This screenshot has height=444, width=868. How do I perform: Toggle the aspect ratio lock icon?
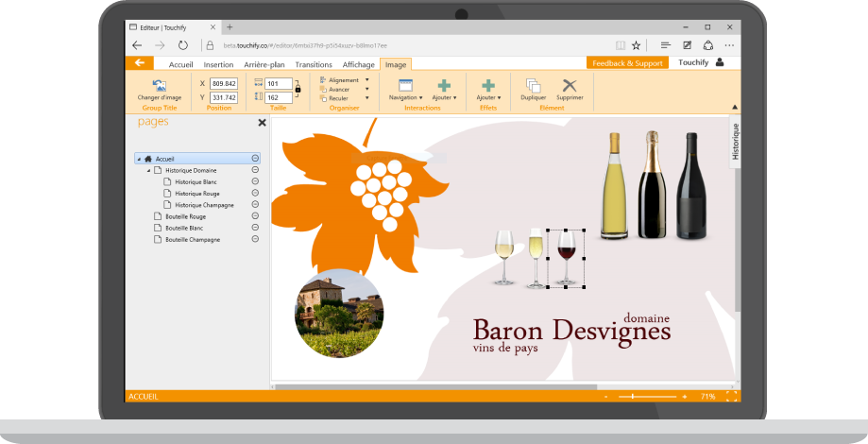298,88
